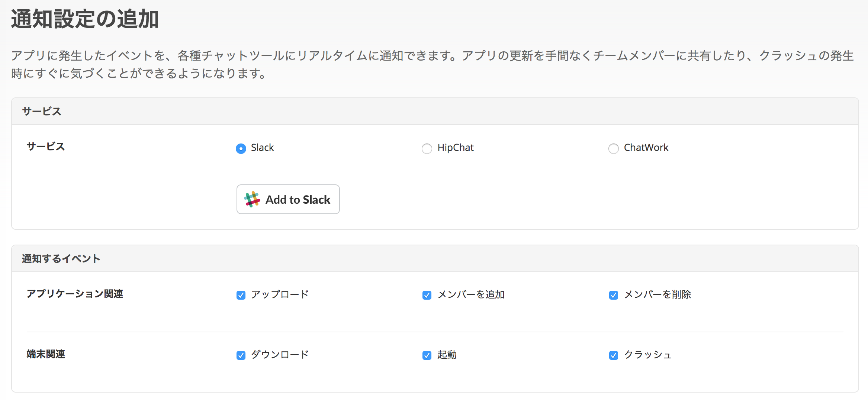Select the Slack service radio button
868x400 pixels.
click(241, 148)
